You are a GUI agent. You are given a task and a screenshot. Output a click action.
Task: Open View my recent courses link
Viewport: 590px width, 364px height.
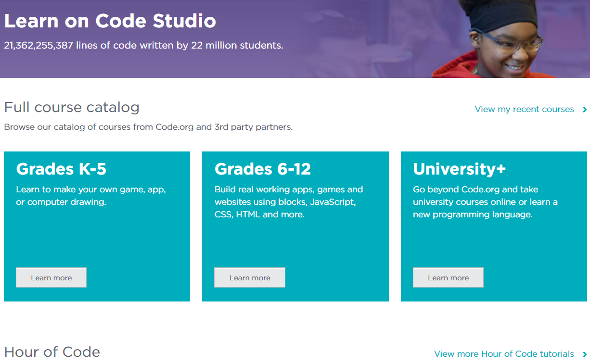click(524, 109)
